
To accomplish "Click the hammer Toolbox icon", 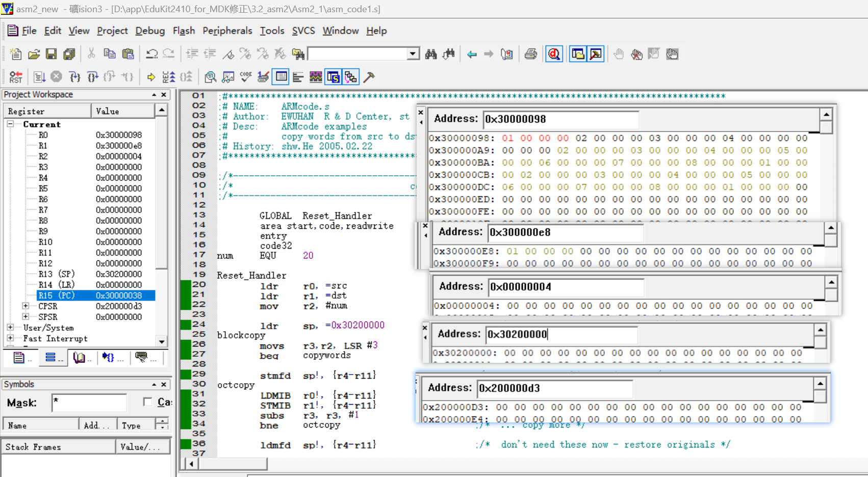I will 369,77.
